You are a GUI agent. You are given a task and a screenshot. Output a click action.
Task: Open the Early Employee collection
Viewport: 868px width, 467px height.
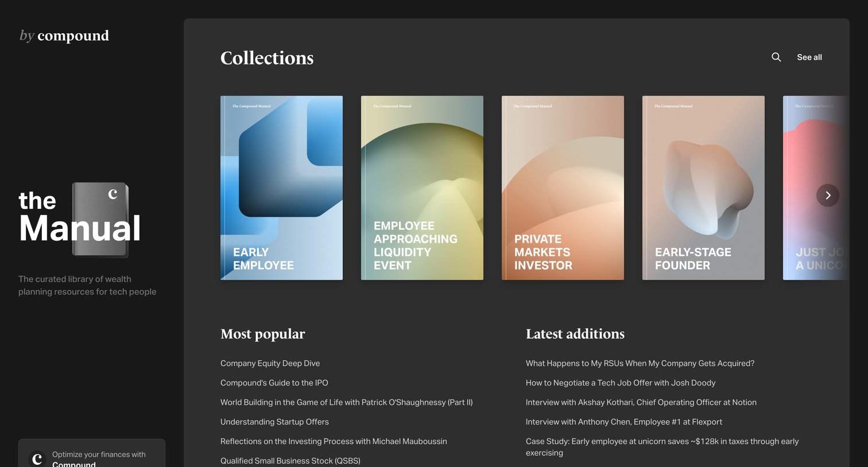coord(281,188)
